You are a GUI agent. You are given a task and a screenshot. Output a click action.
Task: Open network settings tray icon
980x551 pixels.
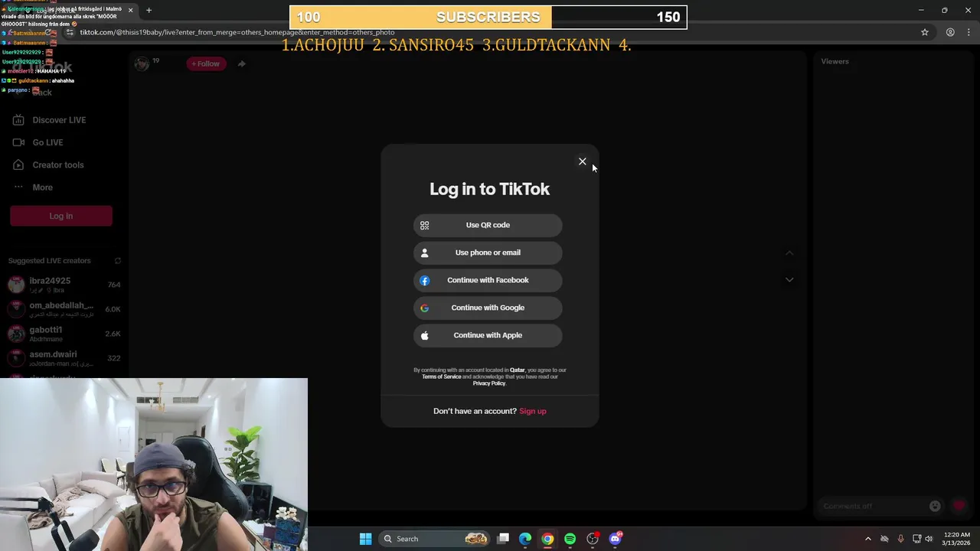point(916,539)
